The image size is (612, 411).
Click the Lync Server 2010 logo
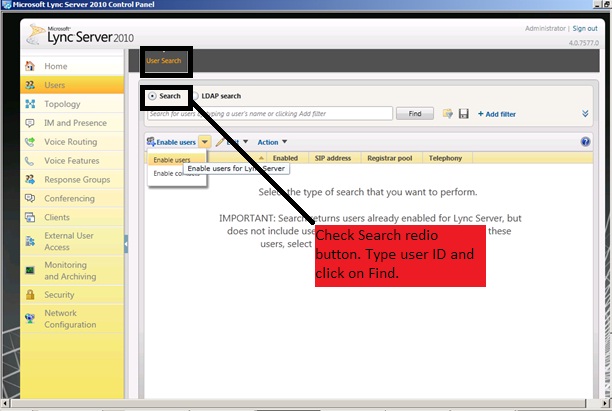point(80,35)
